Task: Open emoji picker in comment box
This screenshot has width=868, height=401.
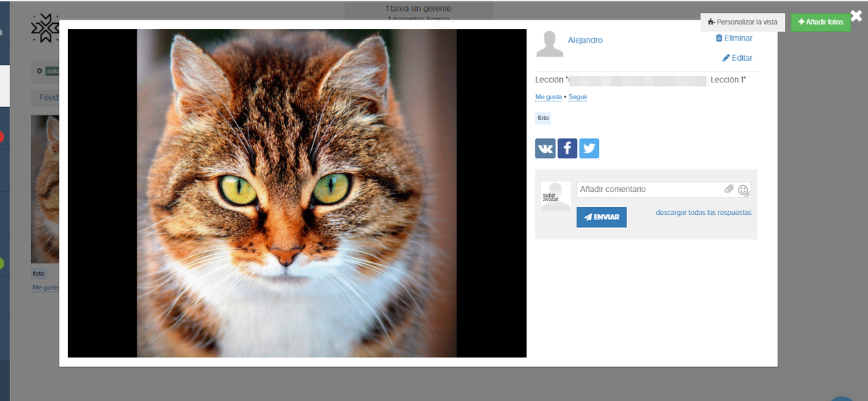Action: tap(743, 190)
